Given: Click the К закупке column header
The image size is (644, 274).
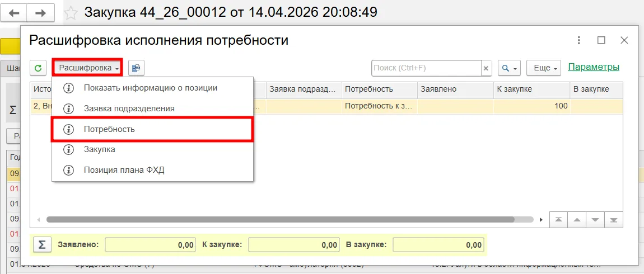Looking at the screenshot, I should coord(531,89).
